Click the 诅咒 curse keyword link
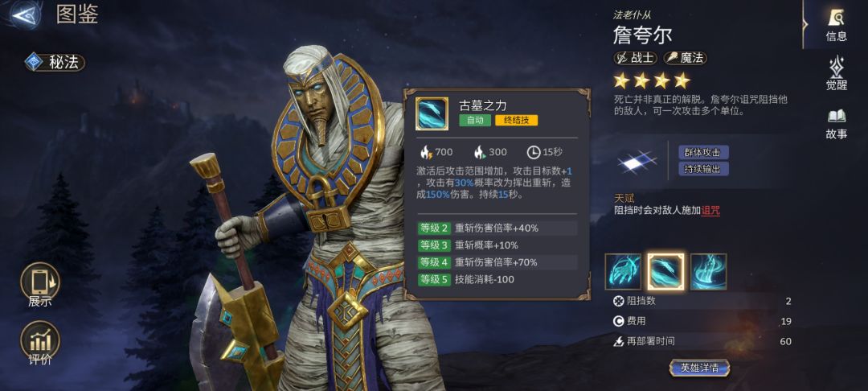Screen dimensions: 868x391 (x=710, y=211)
